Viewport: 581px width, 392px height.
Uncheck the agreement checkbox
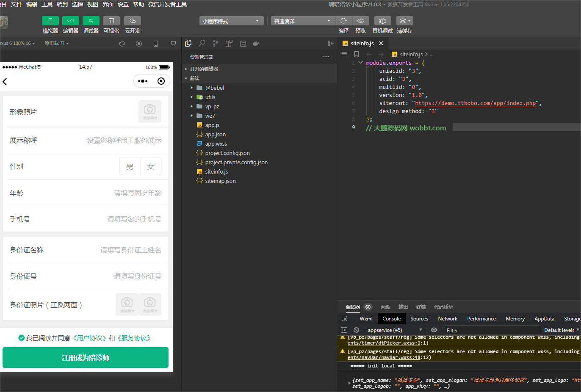click(21, 338)
